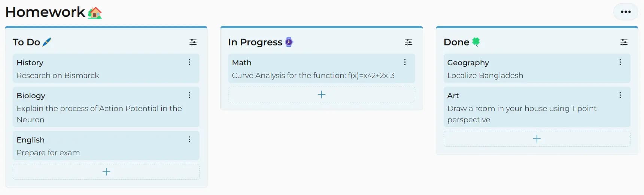Open the Geography card's three-dot menu
Screen dimensions: 644x195
click(620, 62)
